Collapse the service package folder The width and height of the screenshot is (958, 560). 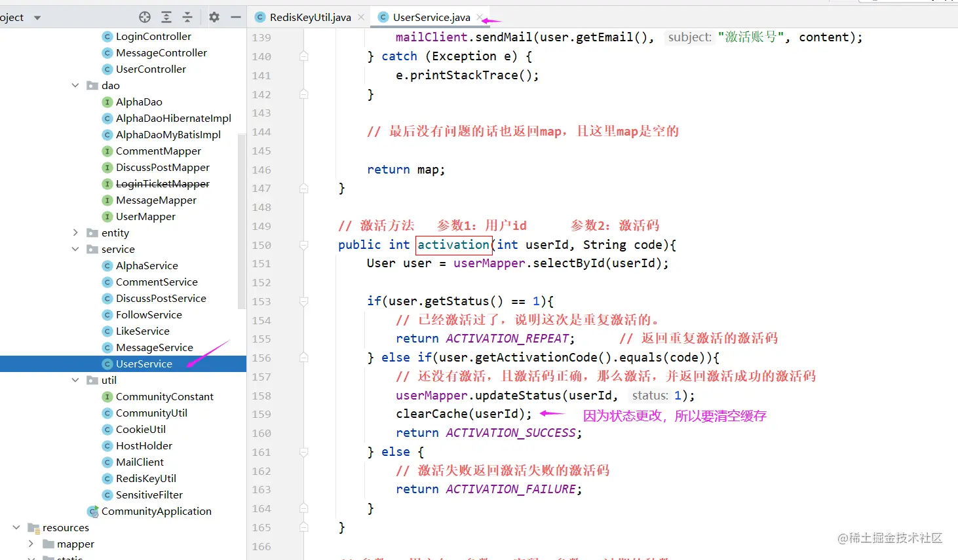(x=75, y=250)
